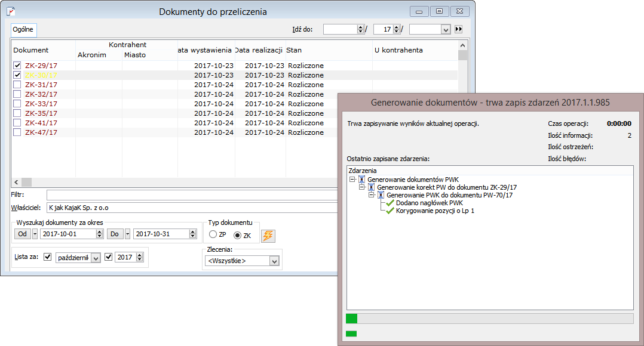Check the ZK-47/17 checkbox
The height and width of the screenshot is (346, 644).
17,132
